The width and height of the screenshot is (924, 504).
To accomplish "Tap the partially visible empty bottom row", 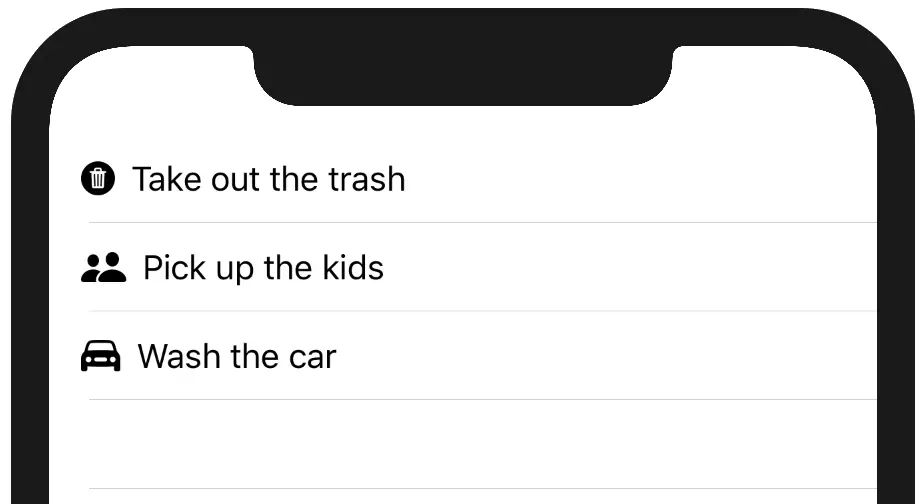I will (463, 496).
